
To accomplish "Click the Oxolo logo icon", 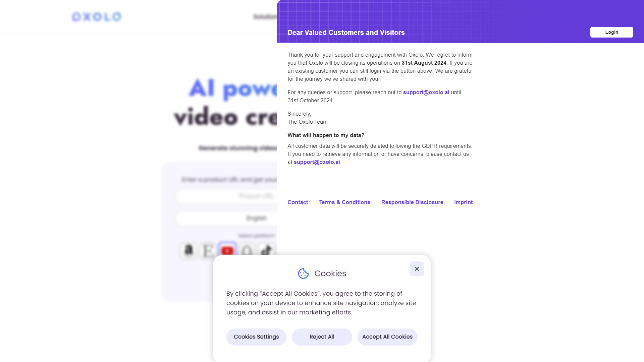I will (97, 16).
